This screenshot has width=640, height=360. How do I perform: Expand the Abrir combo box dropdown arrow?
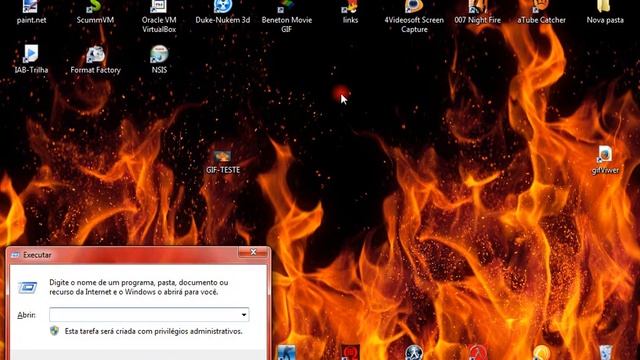pyautogui.click(x=244, y=315)
